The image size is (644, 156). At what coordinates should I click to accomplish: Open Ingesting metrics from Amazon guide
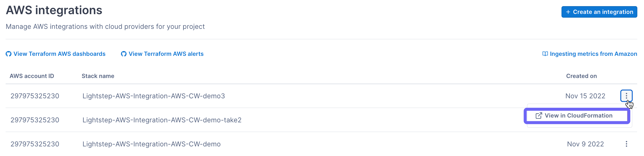point(593,54)
